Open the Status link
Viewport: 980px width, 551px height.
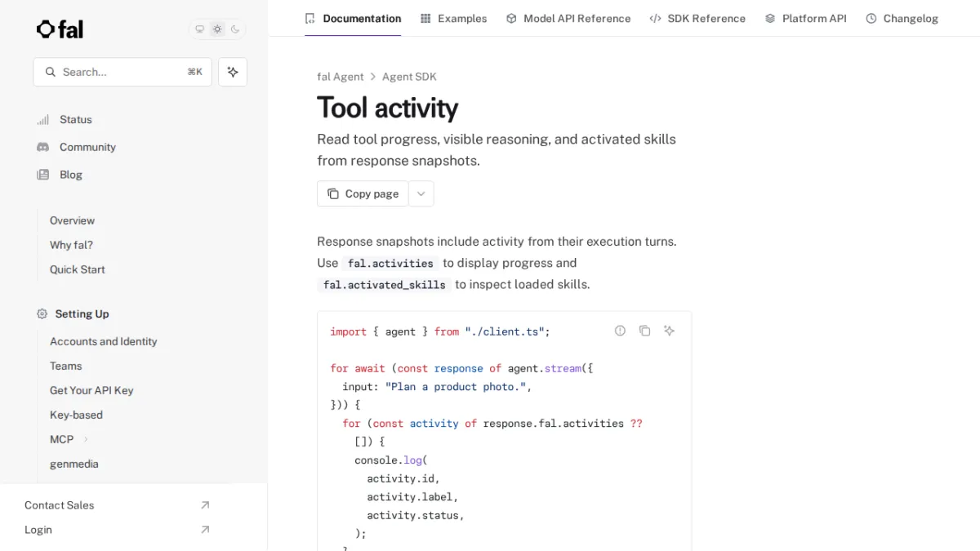point(76,119)
